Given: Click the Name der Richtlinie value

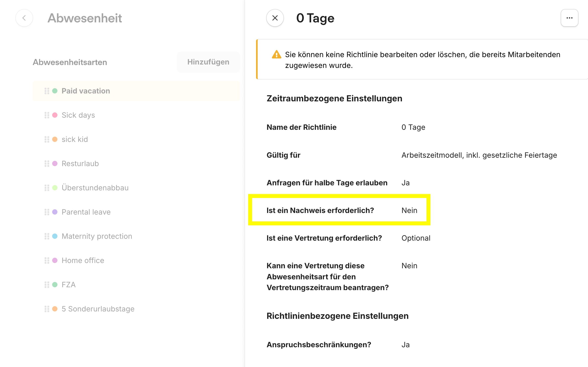Looking at the screenshot, I should 413,127.
